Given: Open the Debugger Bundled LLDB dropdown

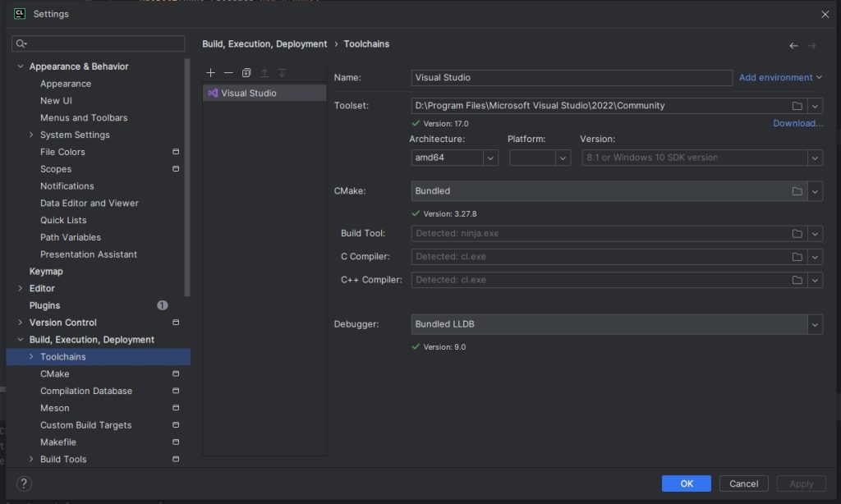Looking at the screenshot, I should pyautogui.click(x=815, y=324).
